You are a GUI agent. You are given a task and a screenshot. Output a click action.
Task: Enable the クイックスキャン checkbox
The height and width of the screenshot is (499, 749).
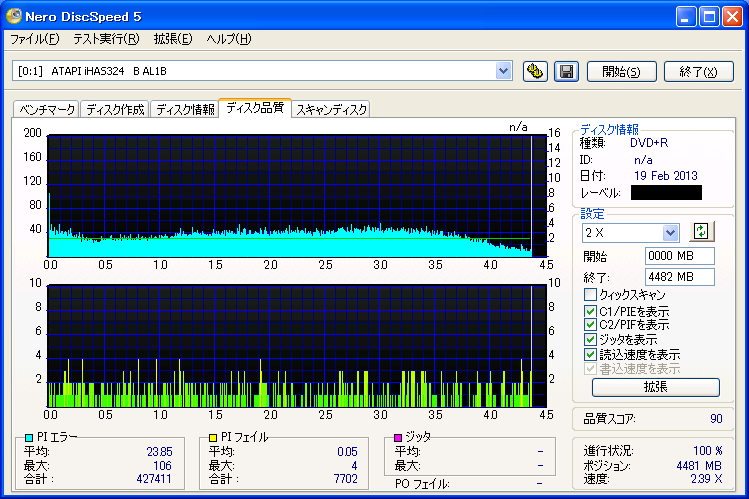[590, 294]
